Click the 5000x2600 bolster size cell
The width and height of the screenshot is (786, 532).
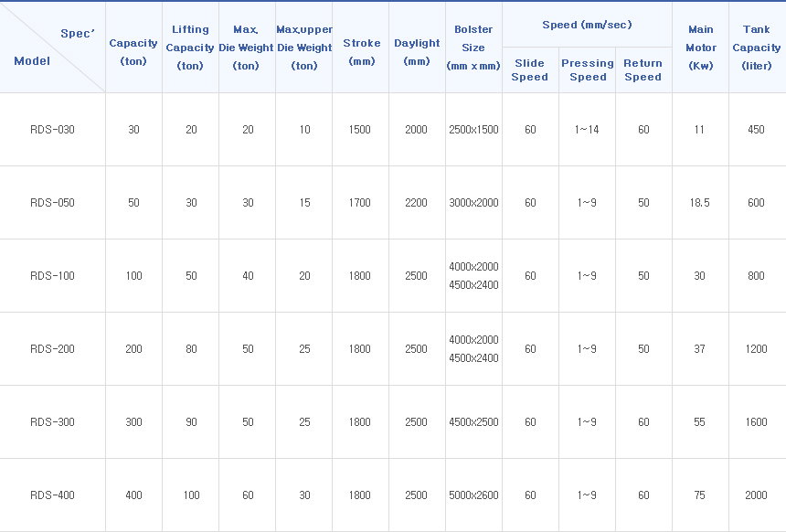click(x=473, y=495)
